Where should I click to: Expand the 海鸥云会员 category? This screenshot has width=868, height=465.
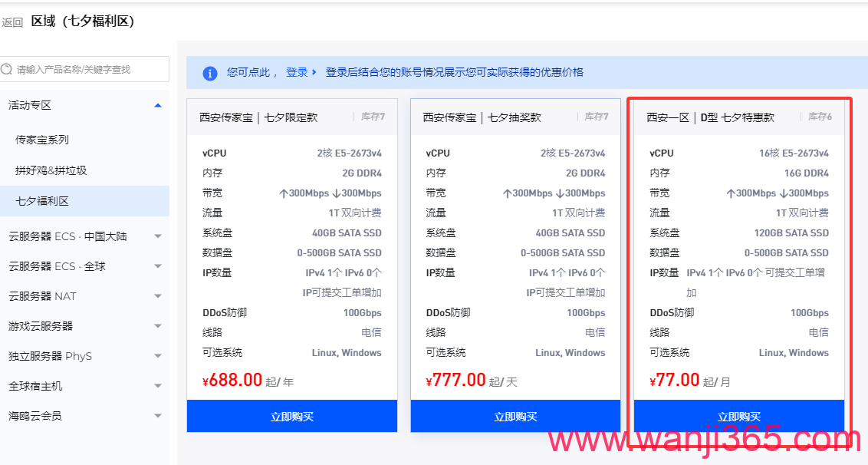pos(158,416)
